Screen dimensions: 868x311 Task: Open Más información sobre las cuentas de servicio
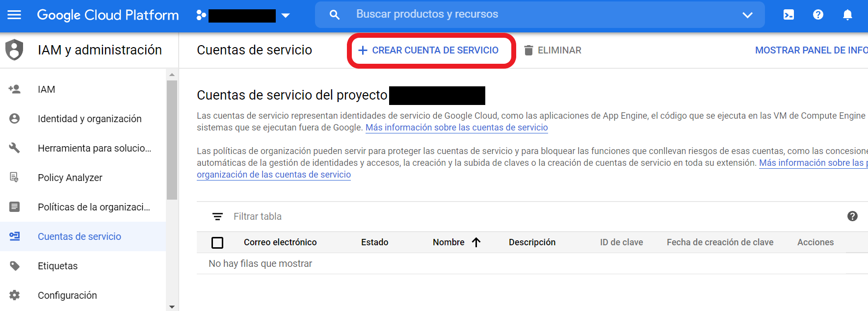(457, 128)
